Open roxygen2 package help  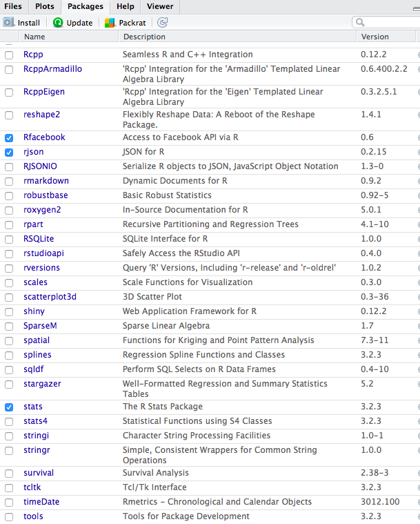click(x=42, y=210)
